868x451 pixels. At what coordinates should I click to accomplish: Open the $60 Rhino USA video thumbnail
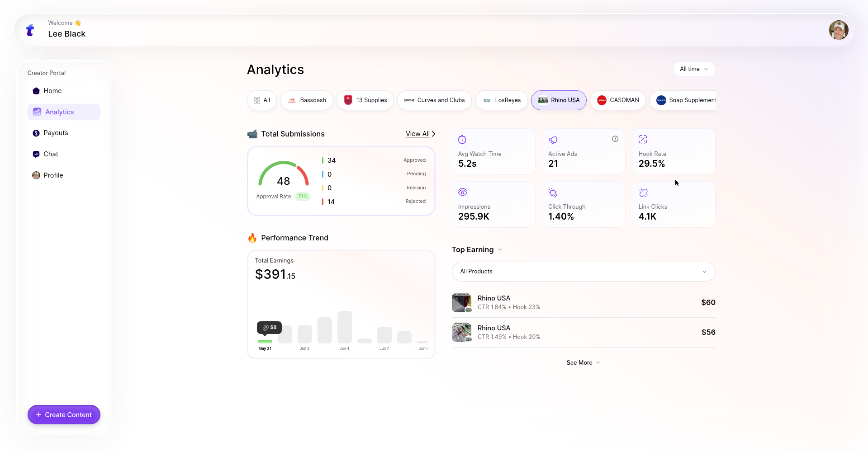[x=461, y=302]
